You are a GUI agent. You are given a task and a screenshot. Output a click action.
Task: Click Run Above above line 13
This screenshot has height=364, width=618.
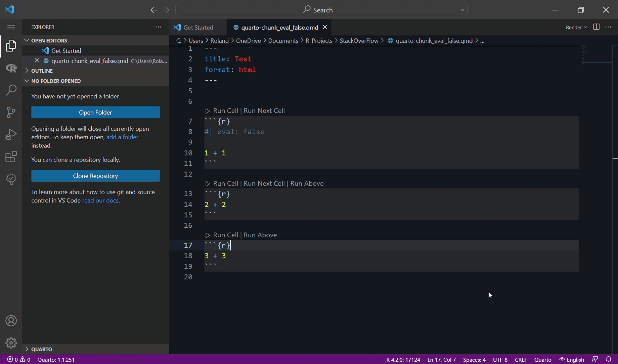point(307,184)
